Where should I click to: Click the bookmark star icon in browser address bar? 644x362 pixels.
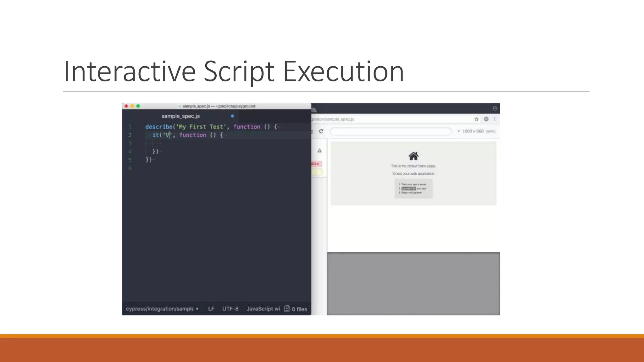[x=476, y=119]
